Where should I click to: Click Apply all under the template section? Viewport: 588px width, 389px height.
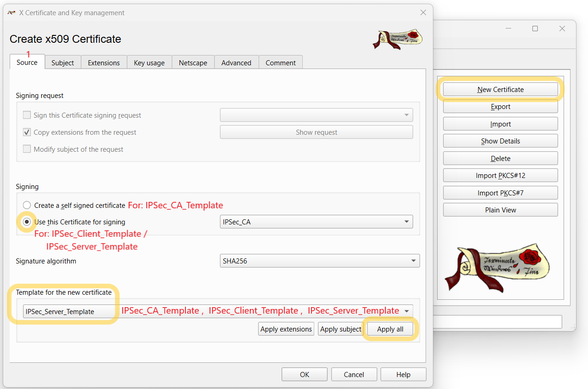coord(390,329)
